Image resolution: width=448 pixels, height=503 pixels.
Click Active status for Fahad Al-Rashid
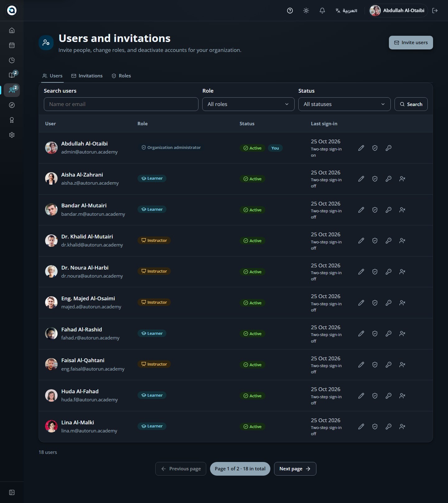tap(252, 334)
